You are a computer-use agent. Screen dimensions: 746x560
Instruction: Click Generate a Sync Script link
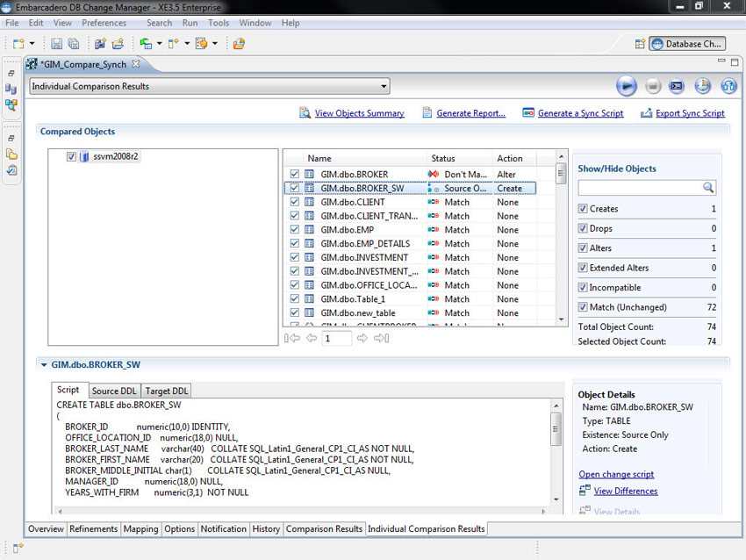click(x=580, y=113)
